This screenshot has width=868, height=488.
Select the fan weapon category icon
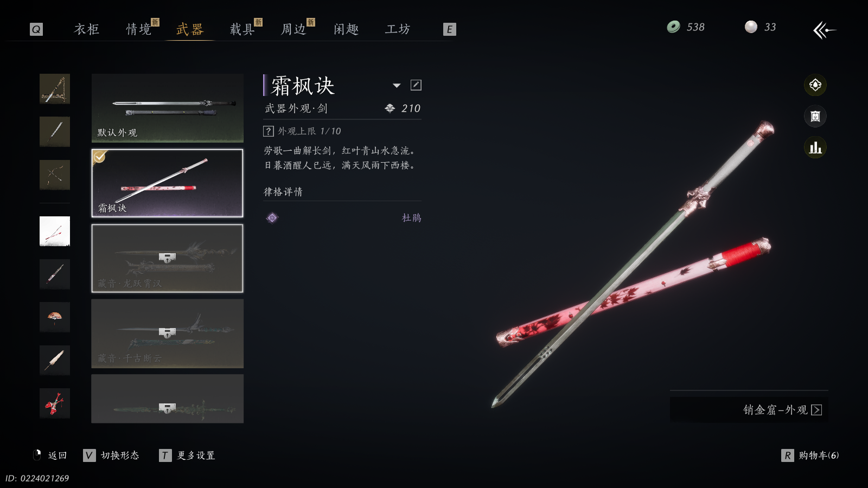point(55,360)
